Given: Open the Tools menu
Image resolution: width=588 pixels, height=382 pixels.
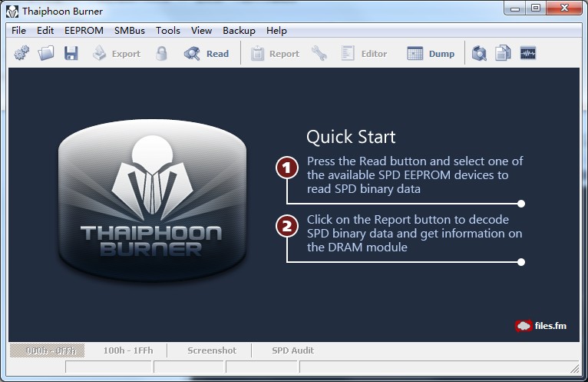Looking at the screenshot, I should [x=168, y=31].
